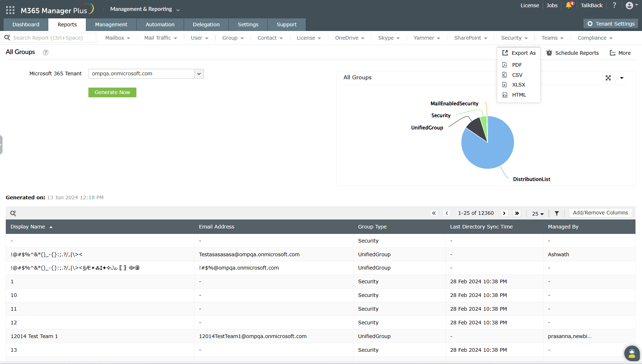Go to the next page of results
The height and width of the screenshot is (364, 642).
pyautogui.click(x=504, y=213)
